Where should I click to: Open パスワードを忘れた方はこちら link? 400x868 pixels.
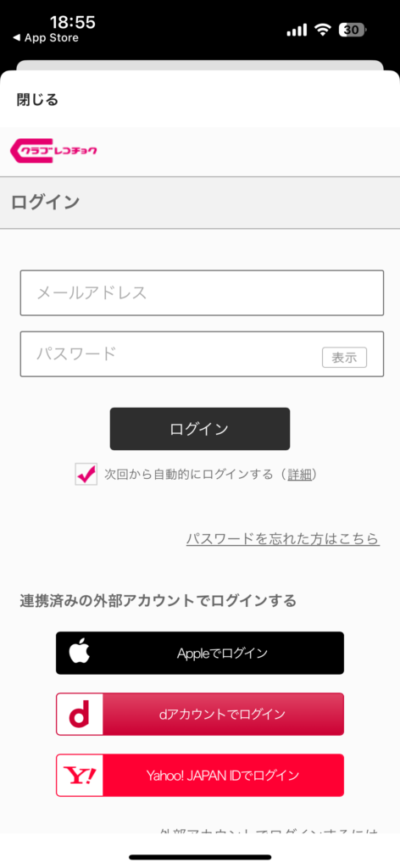click(x=283, y=538)
